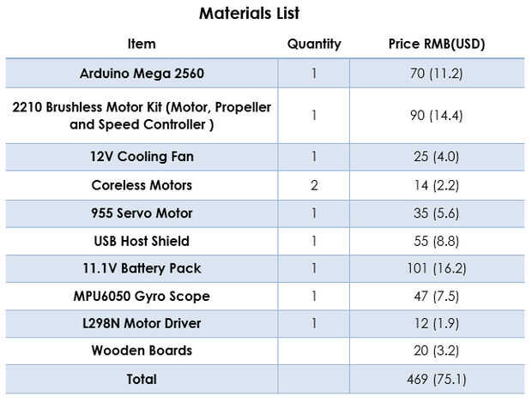This screenshot has width=532, height=402.
Task: Select the Arduino Mega 2560 cell
Action: [x=142, y=73]
